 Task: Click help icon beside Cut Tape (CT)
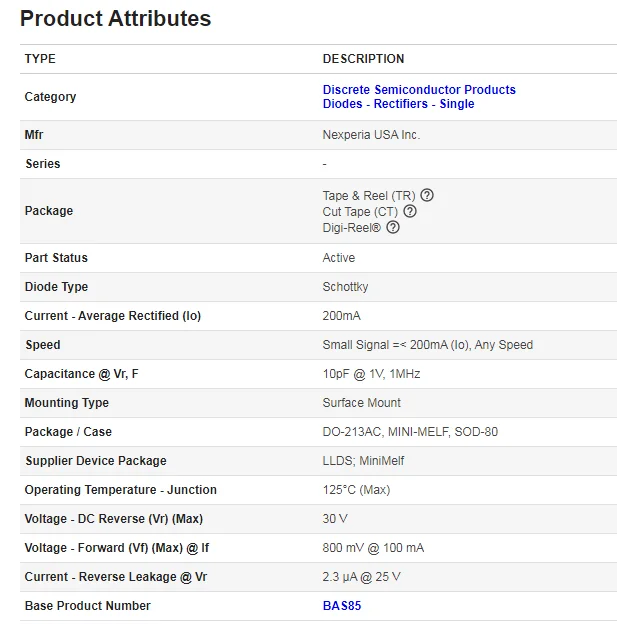[x=410, y=211]
